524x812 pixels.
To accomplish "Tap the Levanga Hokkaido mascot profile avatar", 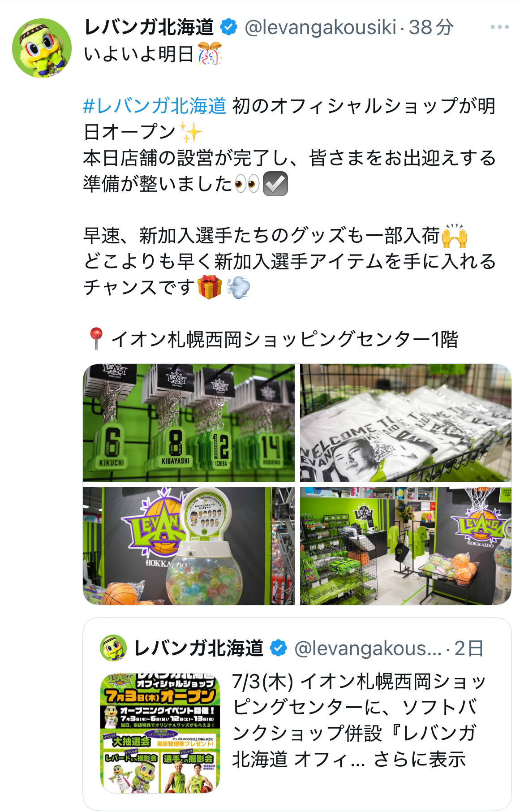I will tap(42, 48).
